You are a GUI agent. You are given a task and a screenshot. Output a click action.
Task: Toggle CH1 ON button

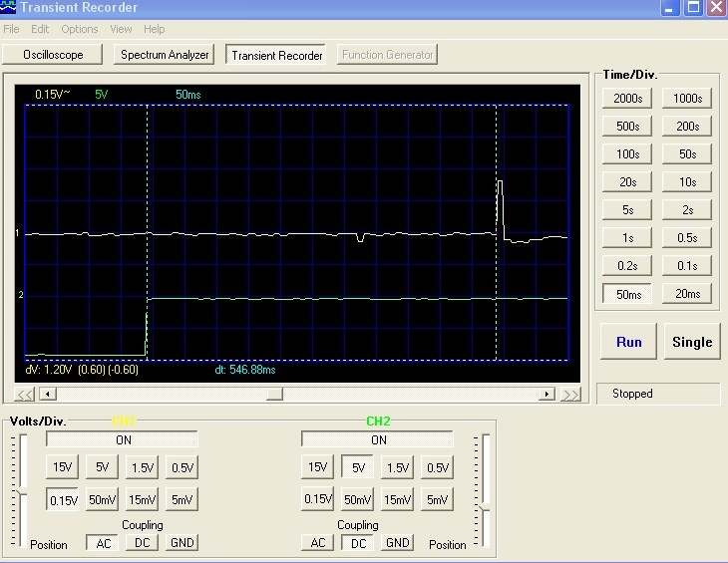pos(122,439)
